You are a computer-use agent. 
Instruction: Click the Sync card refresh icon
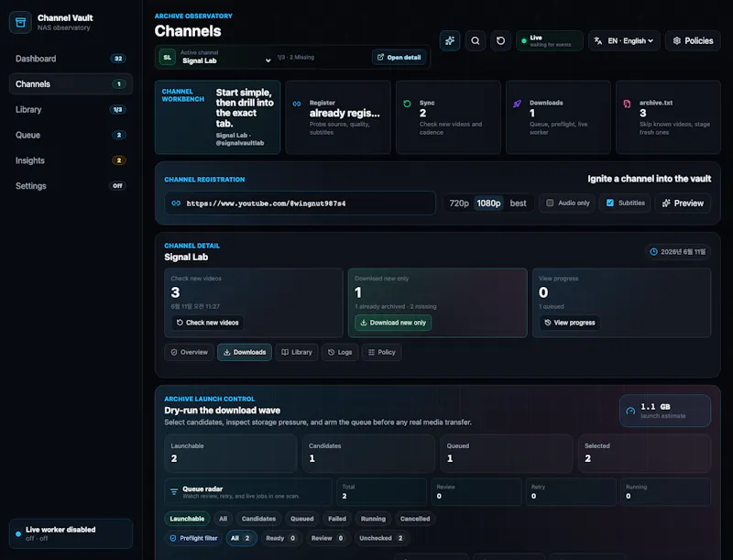tap(407, 104)
